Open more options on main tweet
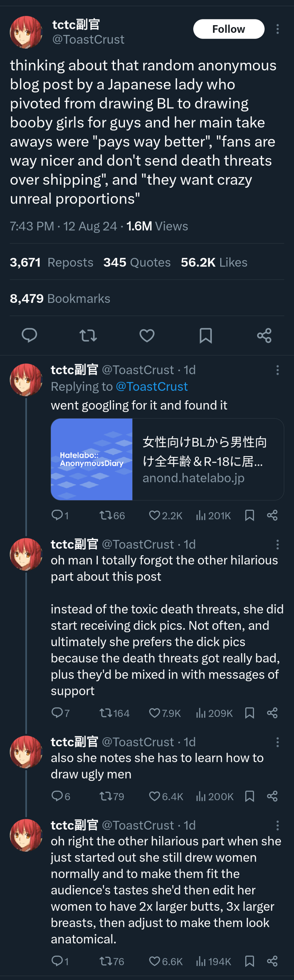294x980 pixels. click(x=278, y=29)
